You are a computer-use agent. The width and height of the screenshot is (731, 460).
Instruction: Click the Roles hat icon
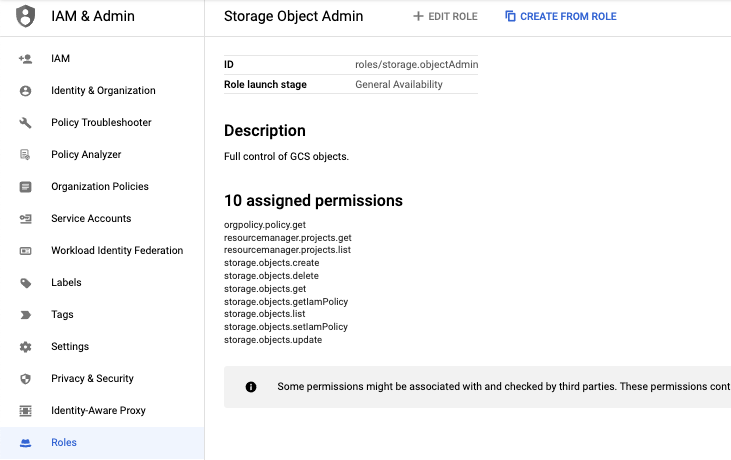tap(26, 443)
